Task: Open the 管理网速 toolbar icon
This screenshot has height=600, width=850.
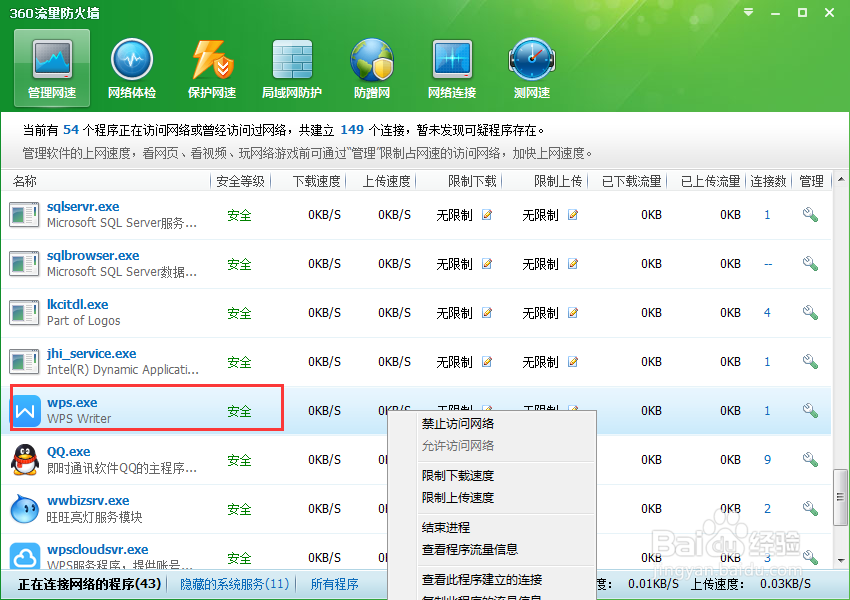Action: [52, 68]
